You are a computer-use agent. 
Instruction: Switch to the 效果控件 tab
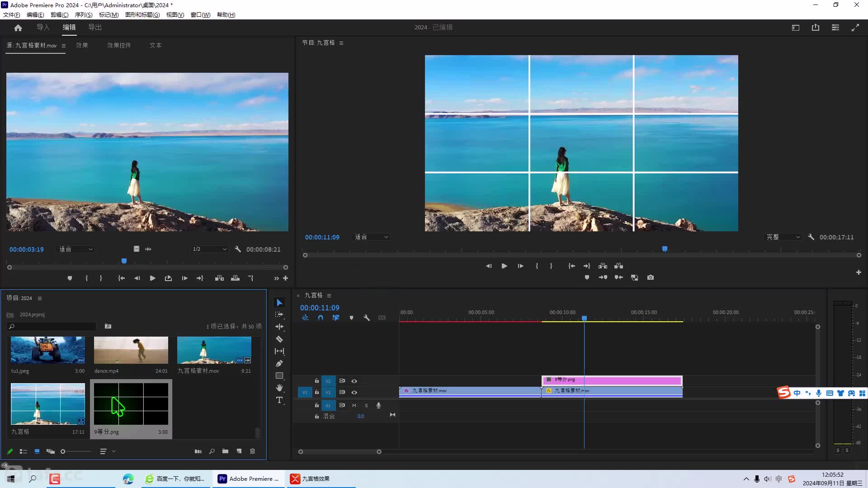click(x=119, y=45)
